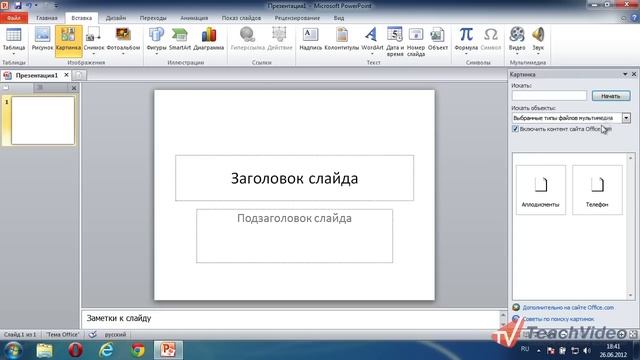
Task: Select the slide 1 thumbnail
Action: (x=43, y=120)
